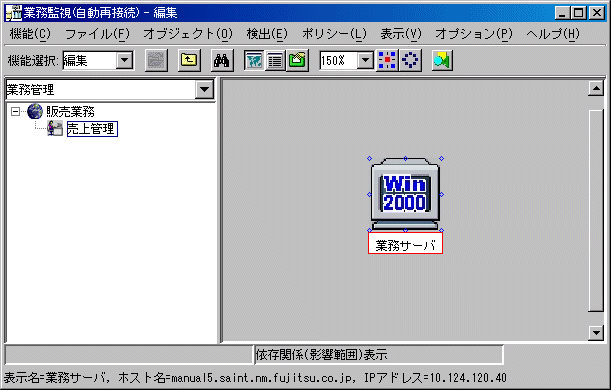This screenshot has width=611, height=390.
Task: Click the status line with IPアドレス=10.124.120.40
Action: (x=255, y=378)
